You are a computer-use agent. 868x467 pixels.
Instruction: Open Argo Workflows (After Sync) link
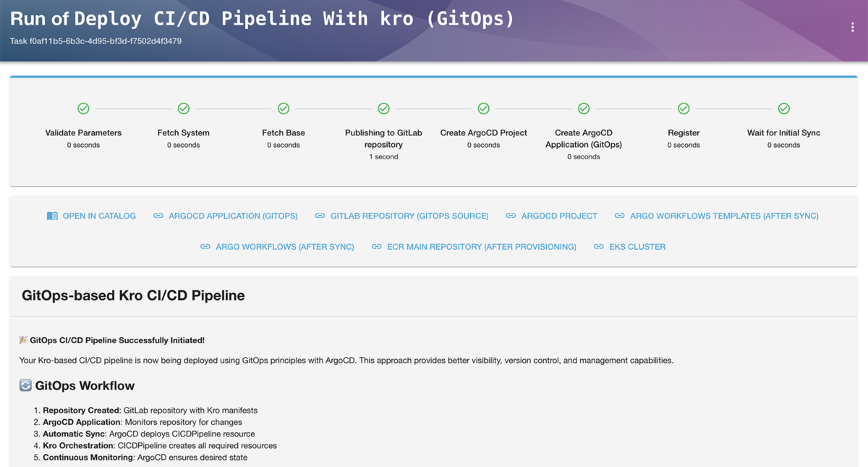click(285, 247)
